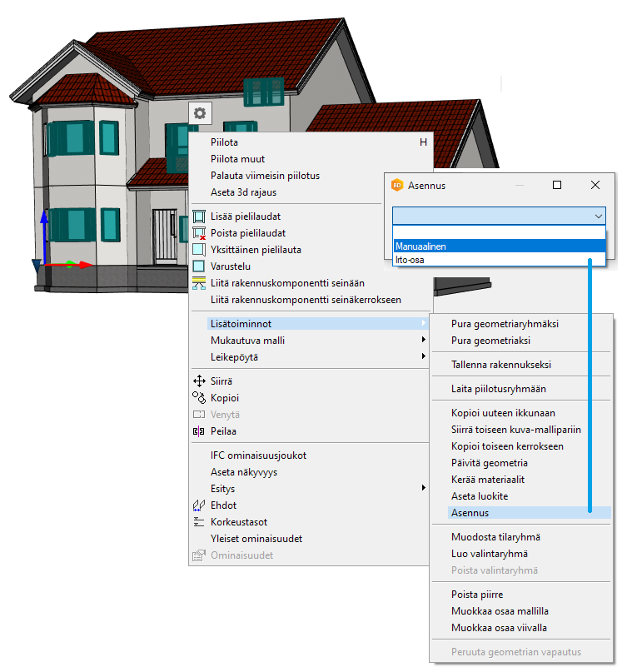Click the Kopioi copy icon
The image size is (622, 672).
[199, 398]
